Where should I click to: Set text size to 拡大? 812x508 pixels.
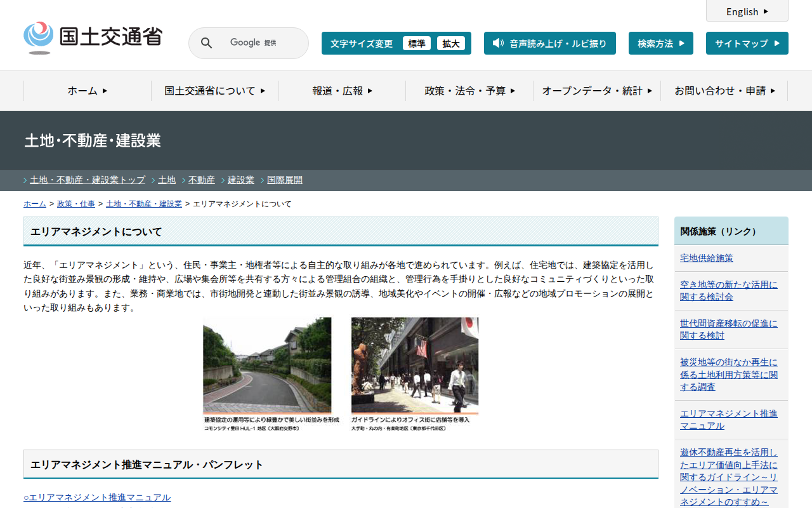(450, 43)
